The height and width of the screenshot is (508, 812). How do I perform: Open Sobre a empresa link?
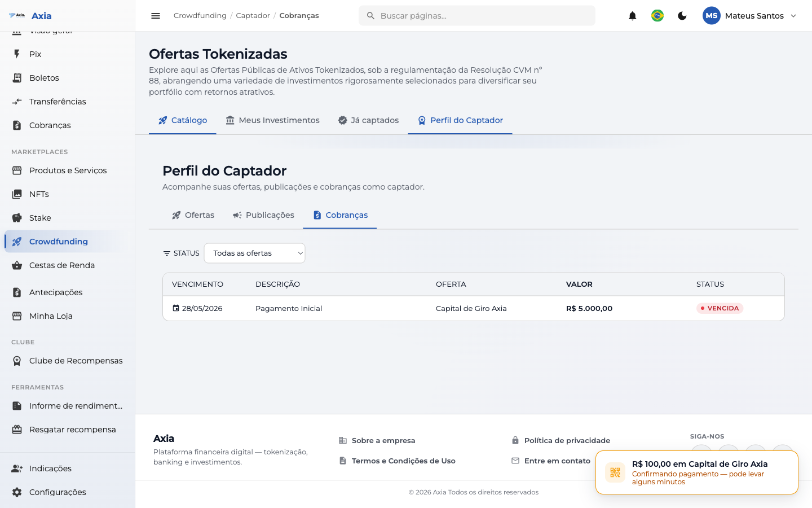tap(377, 440)
